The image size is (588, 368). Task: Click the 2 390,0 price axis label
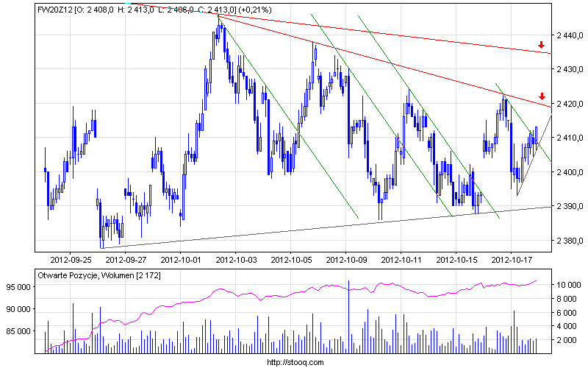pyautogui.click(x=570, y=206)
